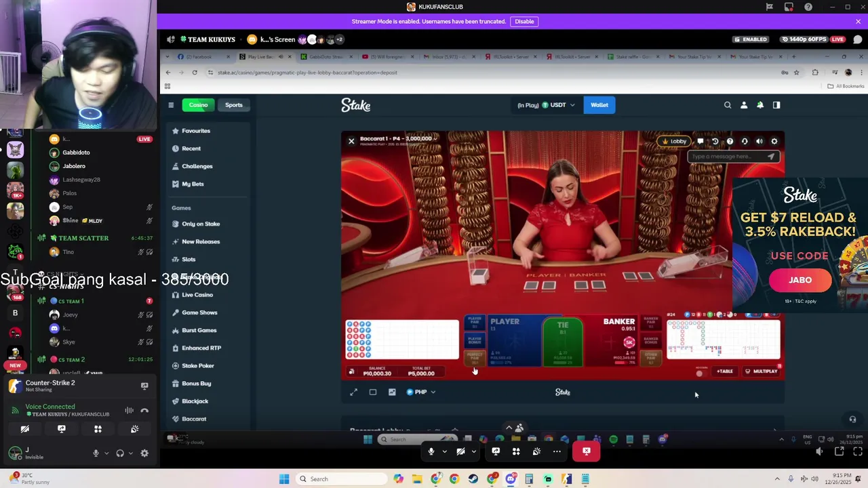
Task: Open in-game chat bubble icon
Action: click(700, 141)
